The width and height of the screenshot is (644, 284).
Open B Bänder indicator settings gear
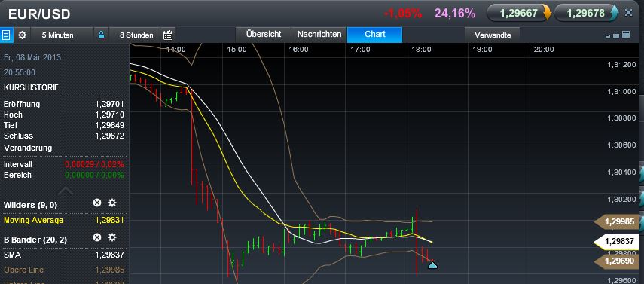pyautogui.click(x=112, y=237)
